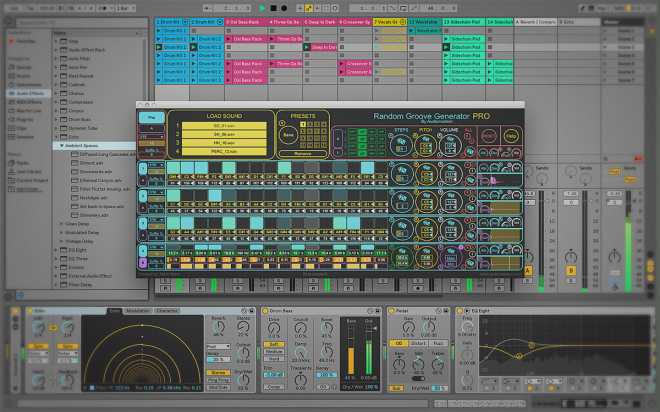Click row 3 volume randomize dice knob
Screen dimensions: 660x412
tap(450, 229)
